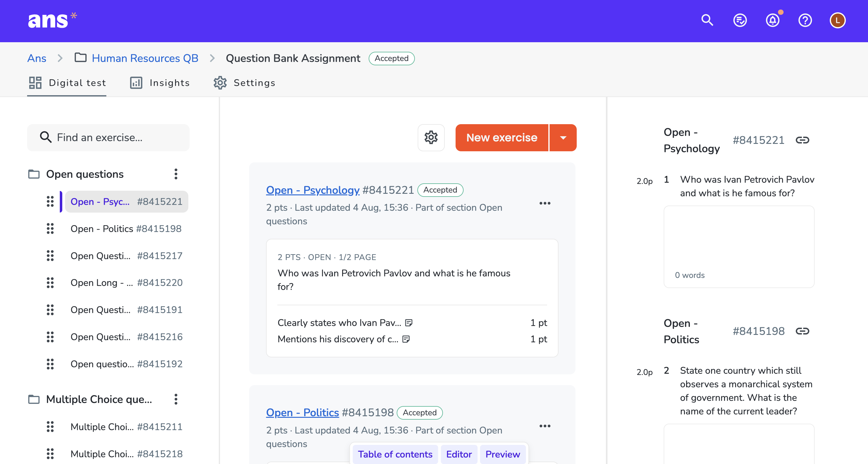Open more options for Open - Politics card
Screen dimensions: 868x464
click(x=545, y=426)
